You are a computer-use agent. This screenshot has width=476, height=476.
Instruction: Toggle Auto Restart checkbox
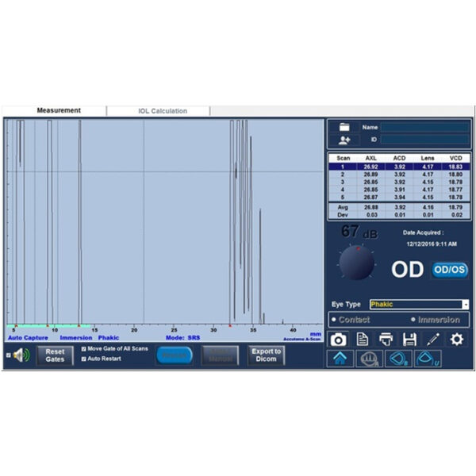(83, 359)
